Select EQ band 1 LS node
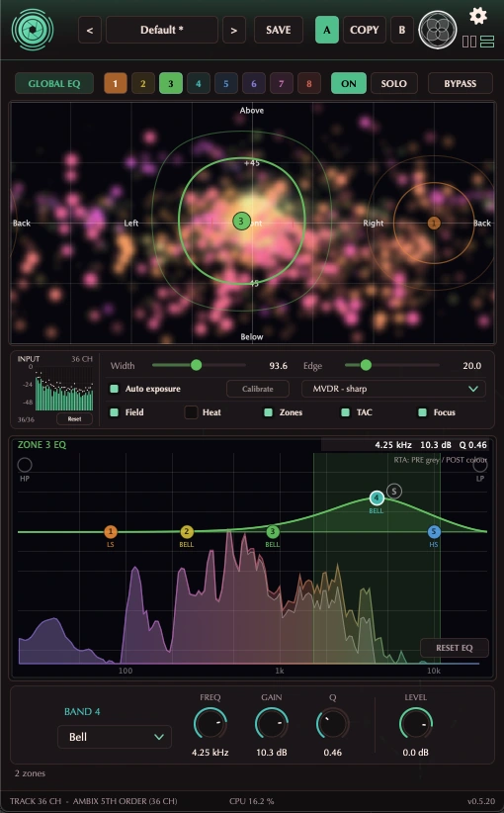 (110, 531)
